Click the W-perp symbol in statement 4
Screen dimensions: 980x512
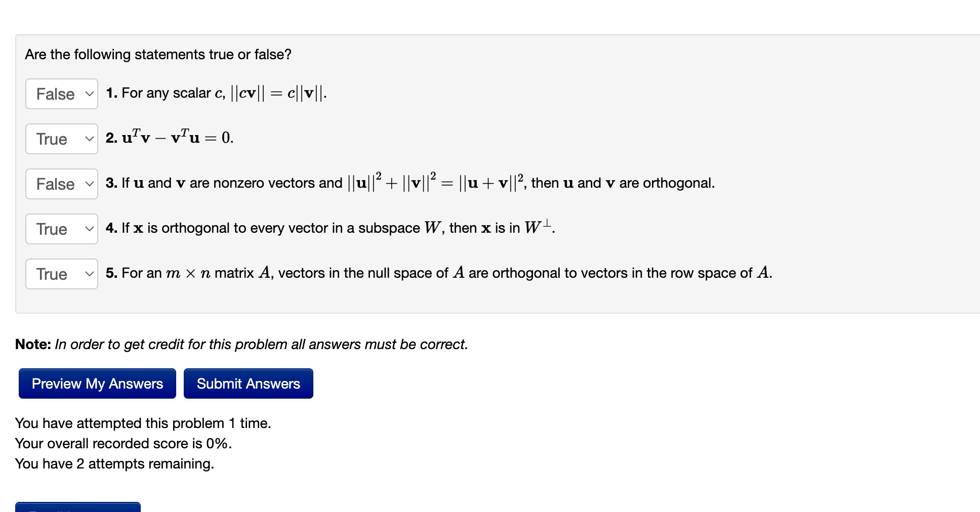(538, 227)
